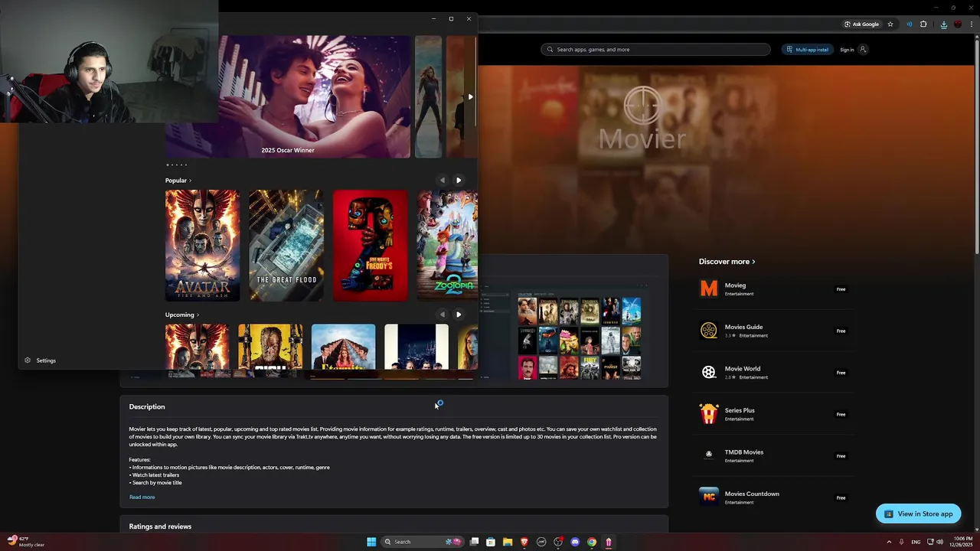Viewport: 980px width, 551px height.
Task: Open the Series Plus popcorn icon
Action: click(x=709, y=414)
